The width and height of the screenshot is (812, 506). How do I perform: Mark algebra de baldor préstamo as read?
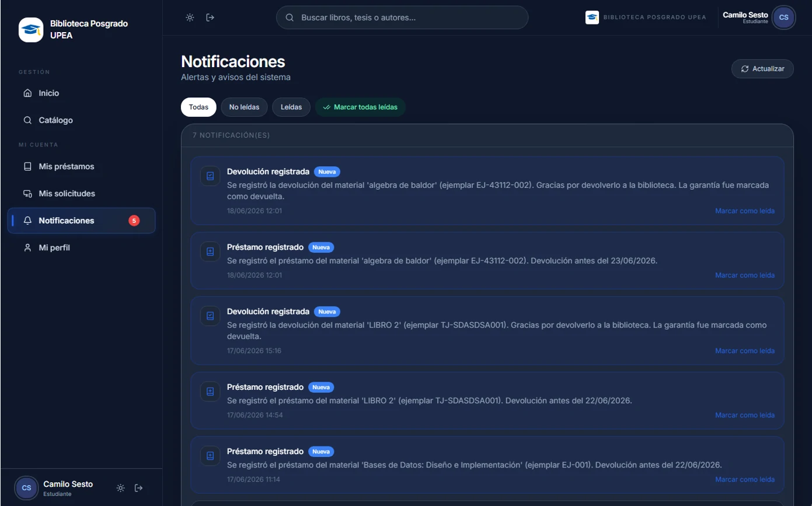[x=745, y=275]
